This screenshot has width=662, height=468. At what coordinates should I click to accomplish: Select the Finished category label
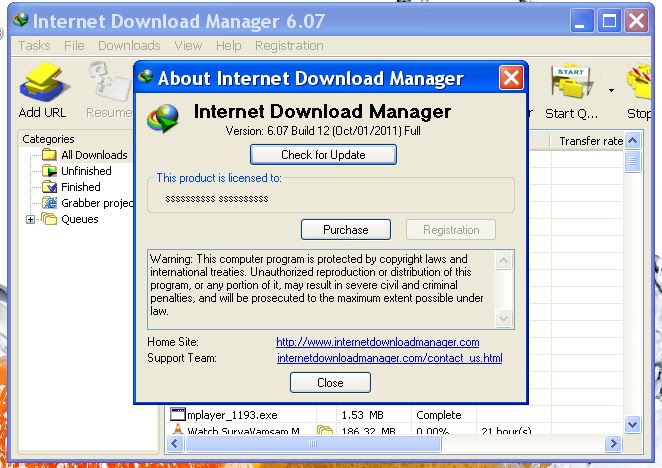81,187
